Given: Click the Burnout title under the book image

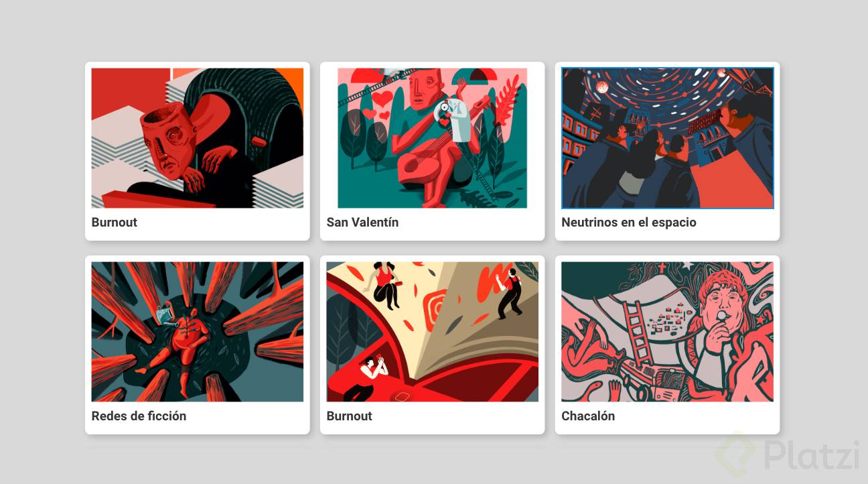Looking at the screenshot, I should (x=350, y=416).
